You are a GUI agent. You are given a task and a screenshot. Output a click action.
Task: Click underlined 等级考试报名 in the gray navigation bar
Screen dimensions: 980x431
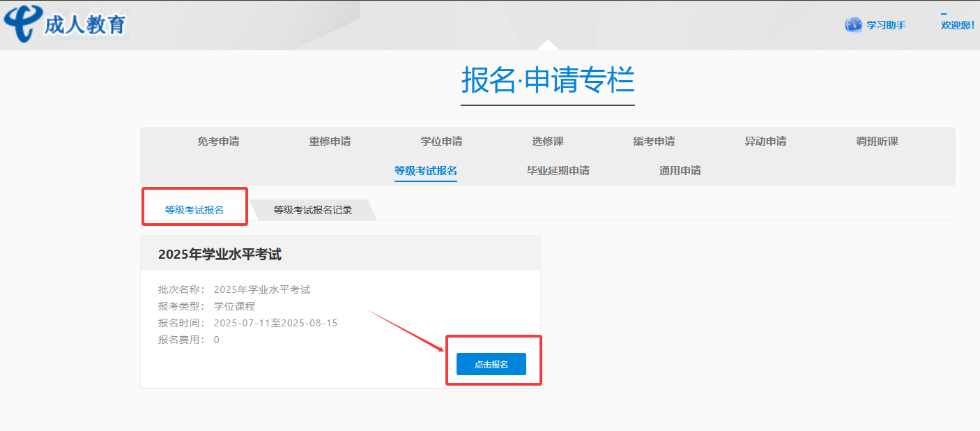coord(425,171)
